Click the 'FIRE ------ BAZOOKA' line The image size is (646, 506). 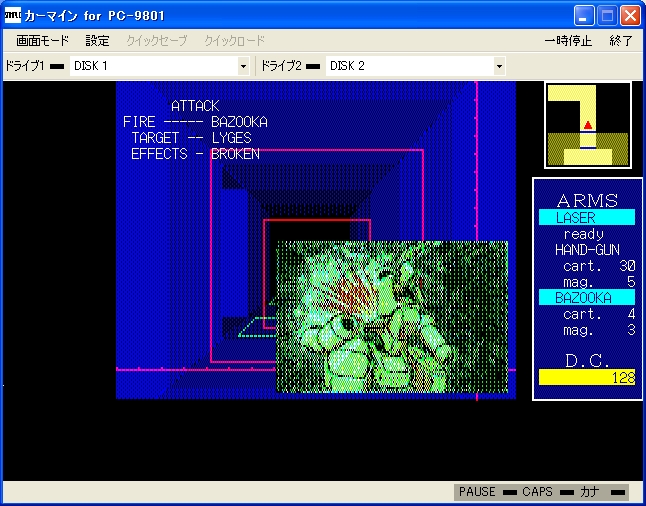click(195, 122)
